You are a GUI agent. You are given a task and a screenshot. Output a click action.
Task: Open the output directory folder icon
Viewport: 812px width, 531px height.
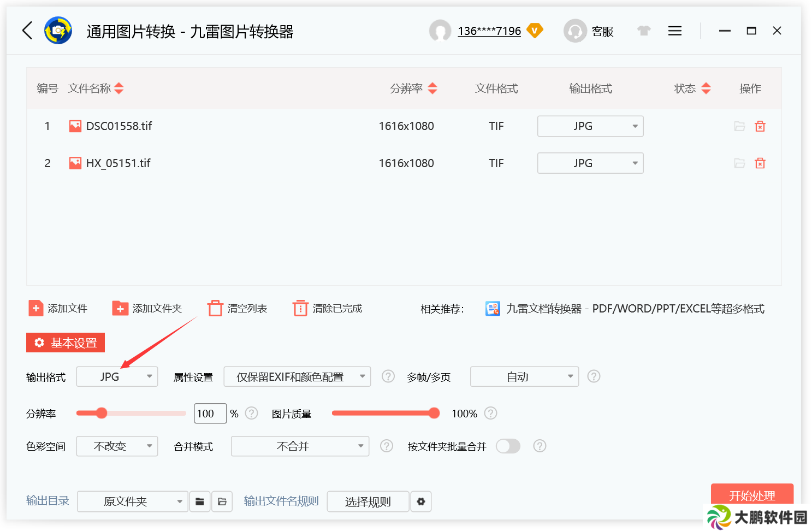222,501
